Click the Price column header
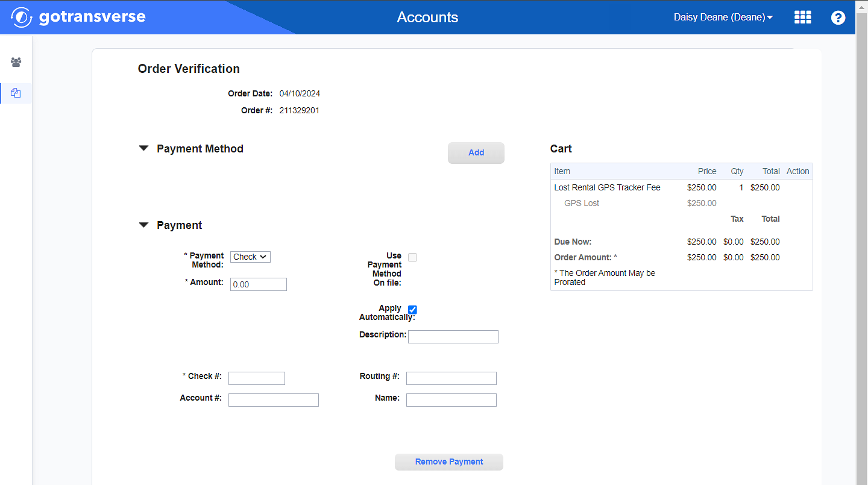868x485 pixels. click(x=707, y=171)
